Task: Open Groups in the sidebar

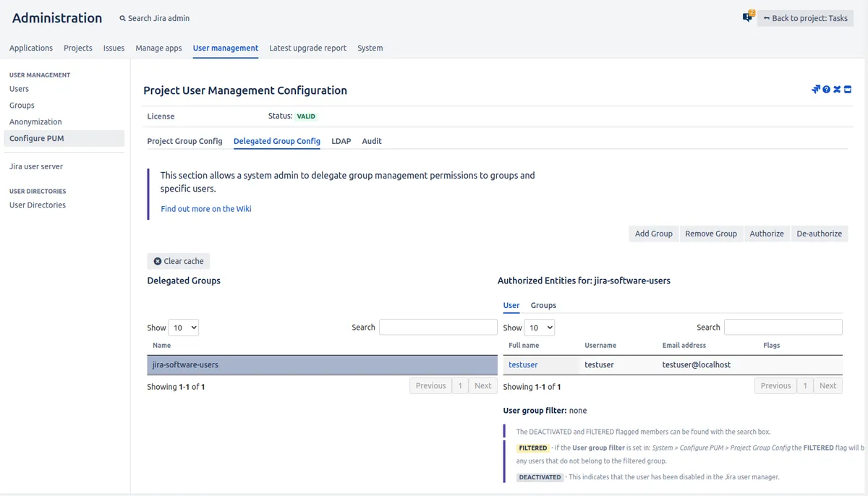Action: [x=22, y=106]
